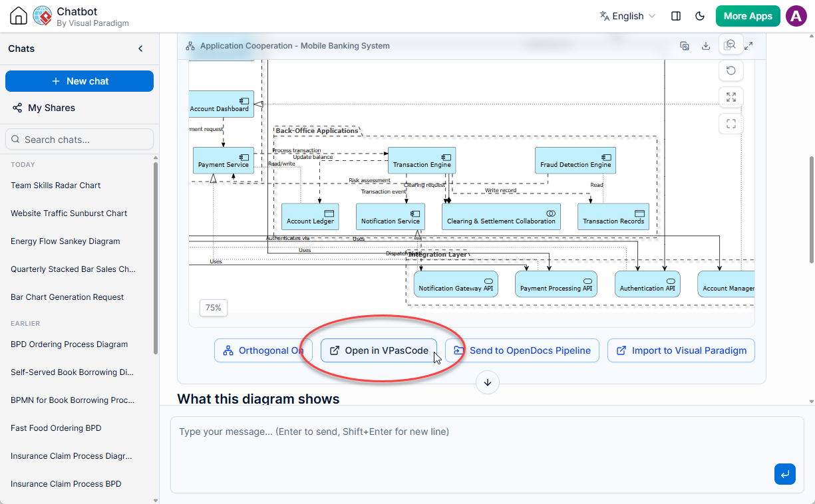Screen dimensions: 815x504
Task: Select the Notification Gateway API element
Action: 456,284
